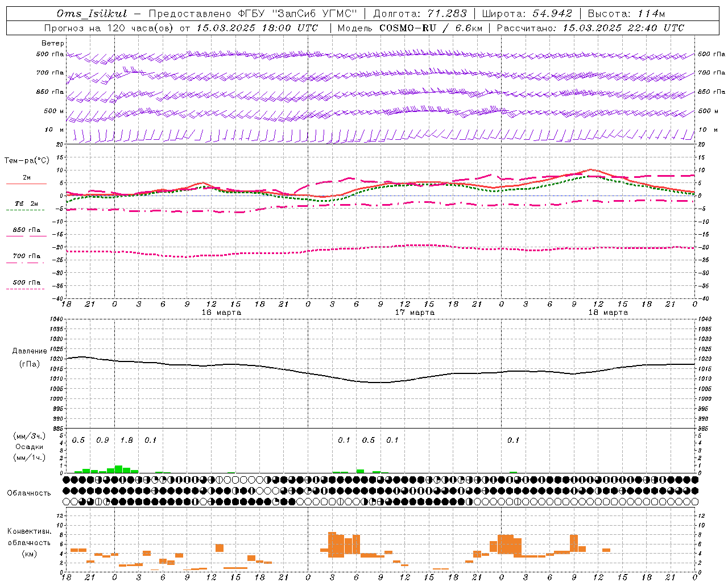Click the (мм/1ч.) precipitation unit label
This screenshot has width=728, height=582.
pyautogui.click(x=30, y=458)
